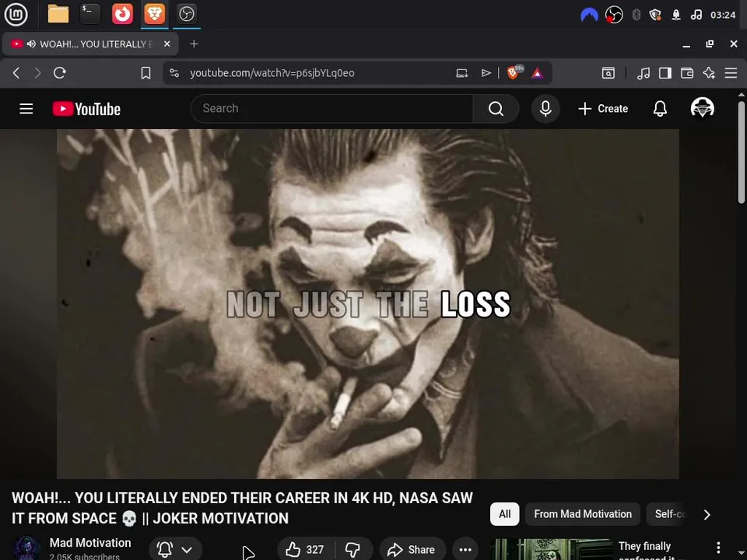Viewport: 747px width, 560px height.
Task: Click the NordVPN tray icon
Action: tap(589, 15)
